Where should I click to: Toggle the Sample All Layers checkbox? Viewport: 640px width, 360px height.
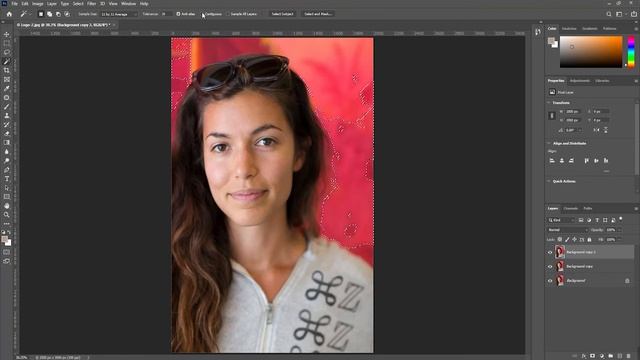228,14
